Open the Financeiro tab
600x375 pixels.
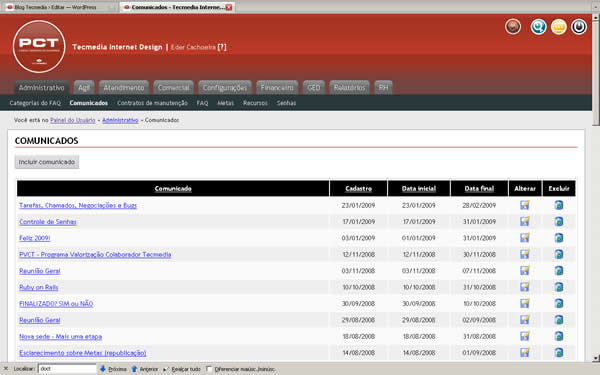(x=277, y=88)
